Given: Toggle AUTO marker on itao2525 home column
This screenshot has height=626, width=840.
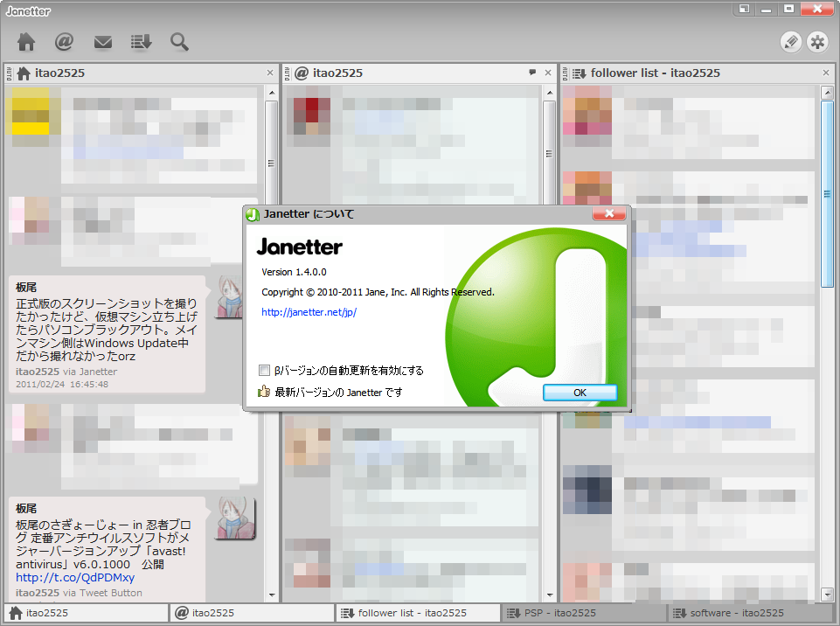Looking at the screenshot, I should 9,73.
